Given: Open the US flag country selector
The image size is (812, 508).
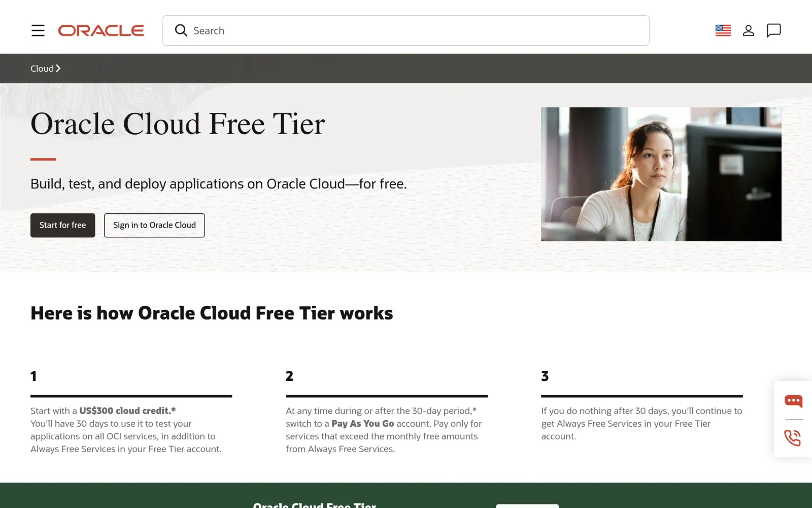Looking at the screenshot, I should point(723,30).
